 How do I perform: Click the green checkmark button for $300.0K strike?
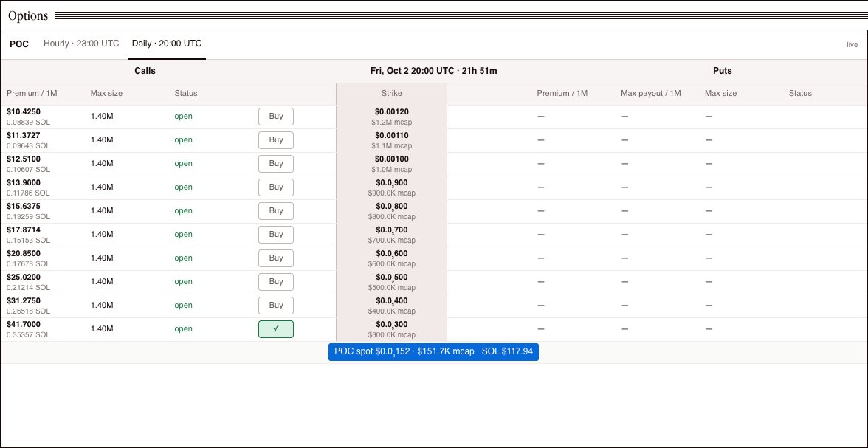click(276, 329)
